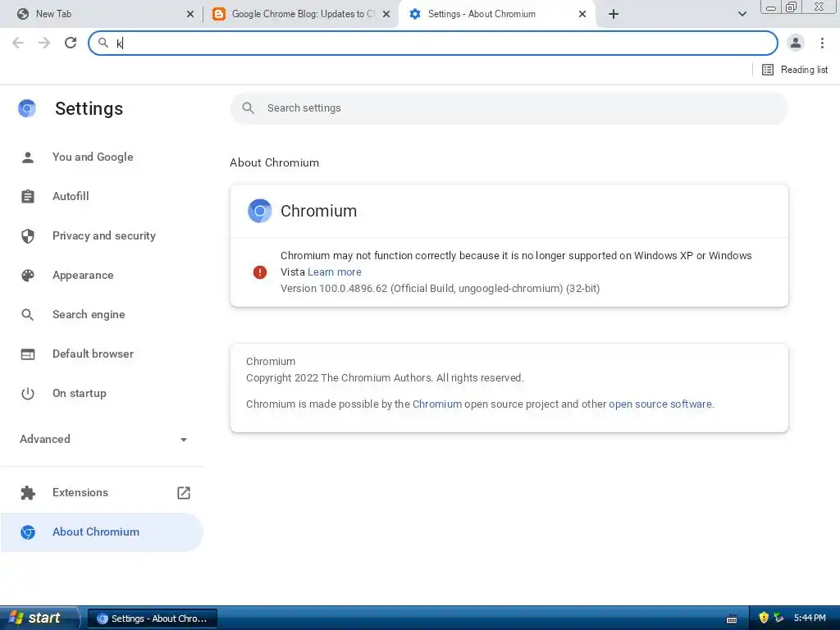840x630 pixels.
Task: Open the profile avatar menu
Action: pyautogui.click(x=796, y=43)
